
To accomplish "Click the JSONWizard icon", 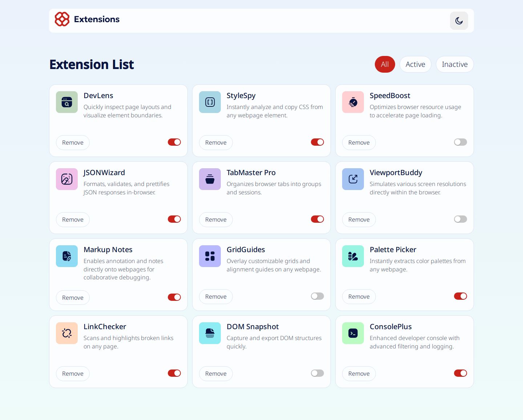I will pyautogui.click(x=66, y=179).
